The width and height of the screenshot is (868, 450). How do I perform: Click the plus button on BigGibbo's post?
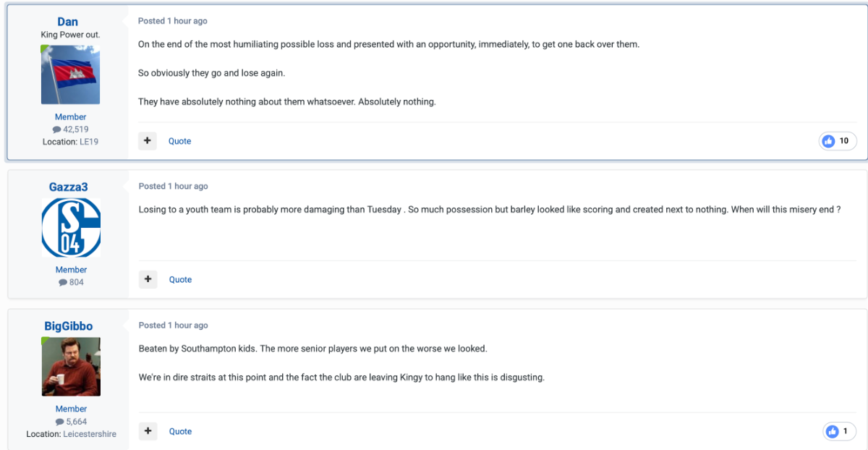(x=148, y=431)
